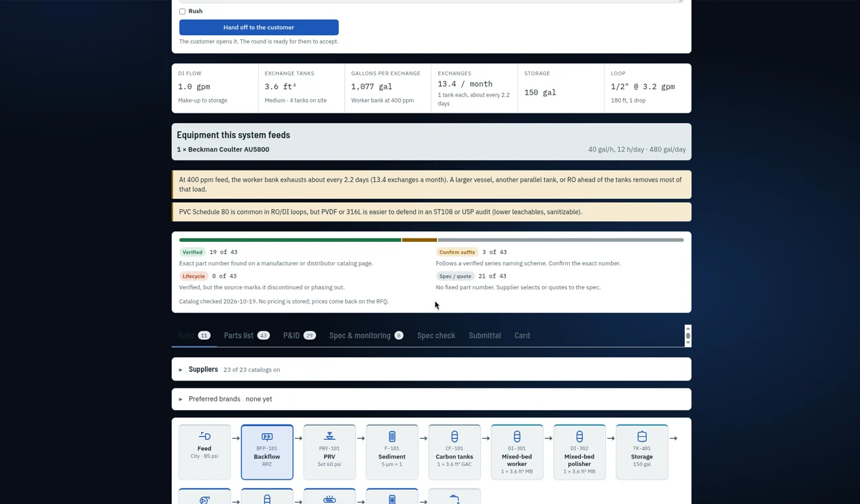Screen dimensions: 860x504
Task: Click the Spec / quote status badge
Action: 455,276
